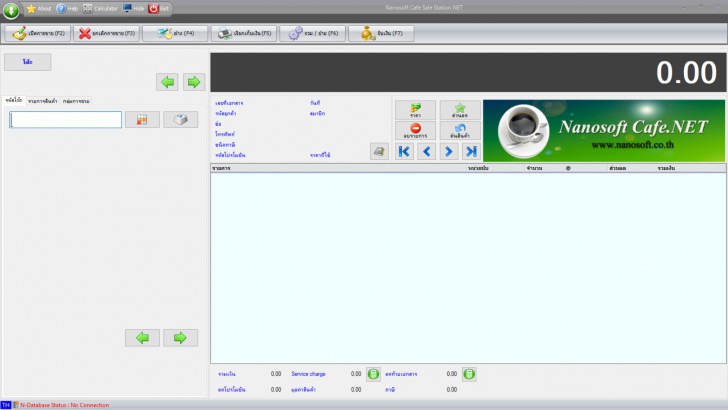Viewport: 728px width, 410px height.
Task: Click the Service charge label
Action: tap(308, 374)
